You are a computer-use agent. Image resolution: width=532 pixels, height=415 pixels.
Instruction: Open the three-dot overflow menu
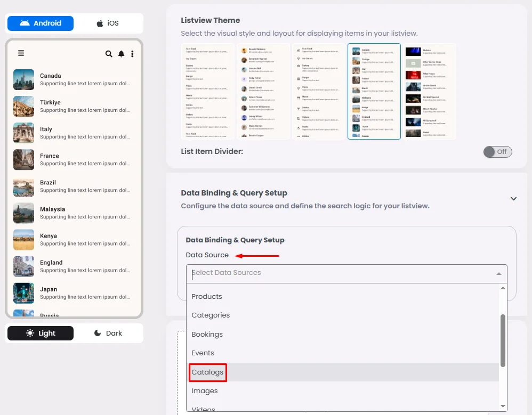(132, 54)
